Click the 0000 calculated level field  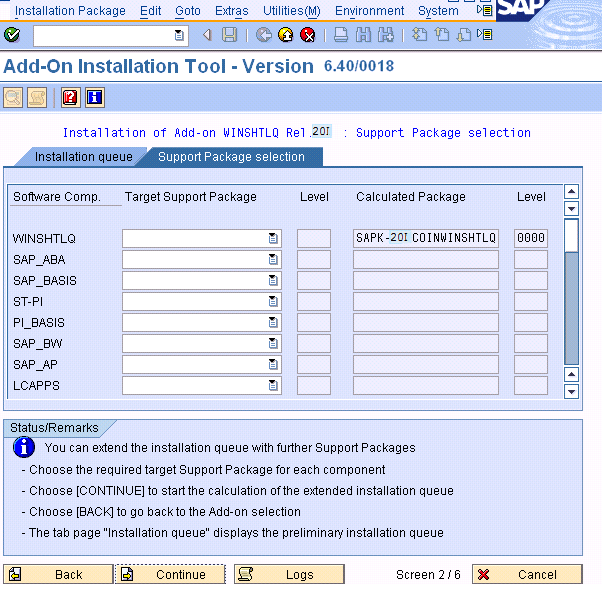pos(531,238)
